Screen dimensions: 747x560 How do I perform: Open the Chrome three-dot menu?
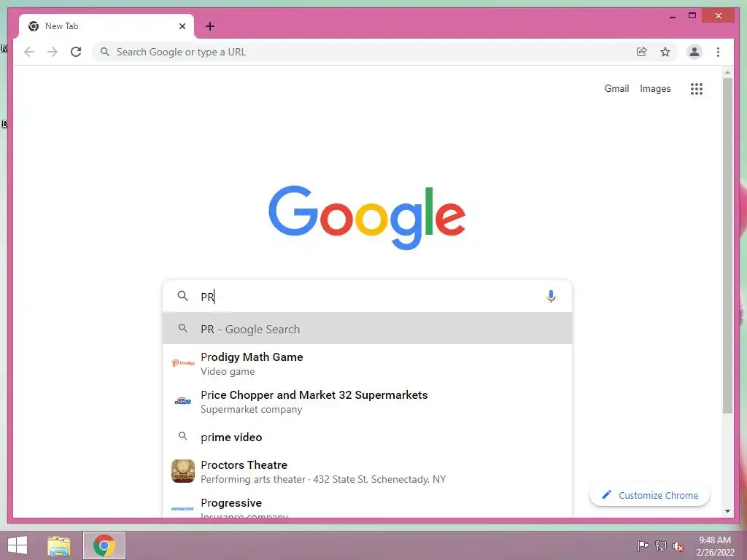[718, 52]
